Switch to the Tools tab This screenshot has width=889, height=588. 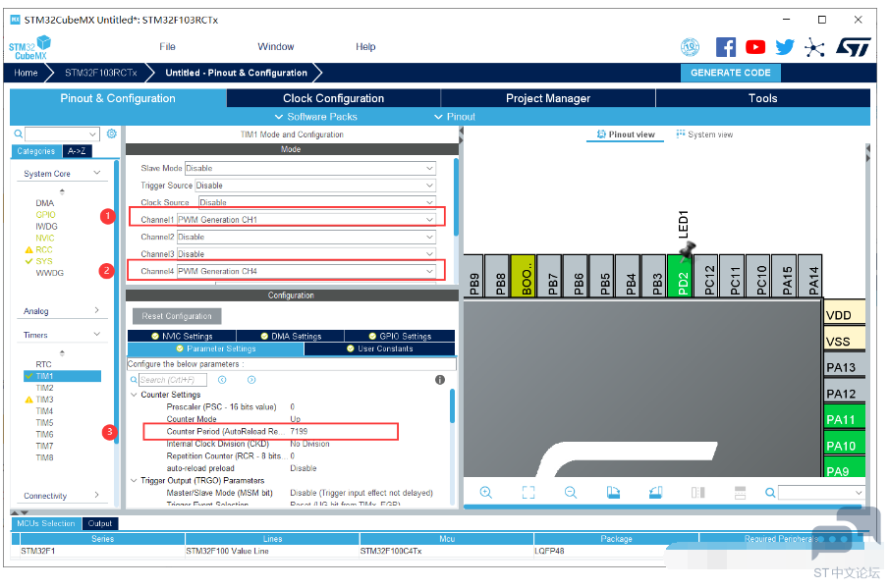pos(762,98)
